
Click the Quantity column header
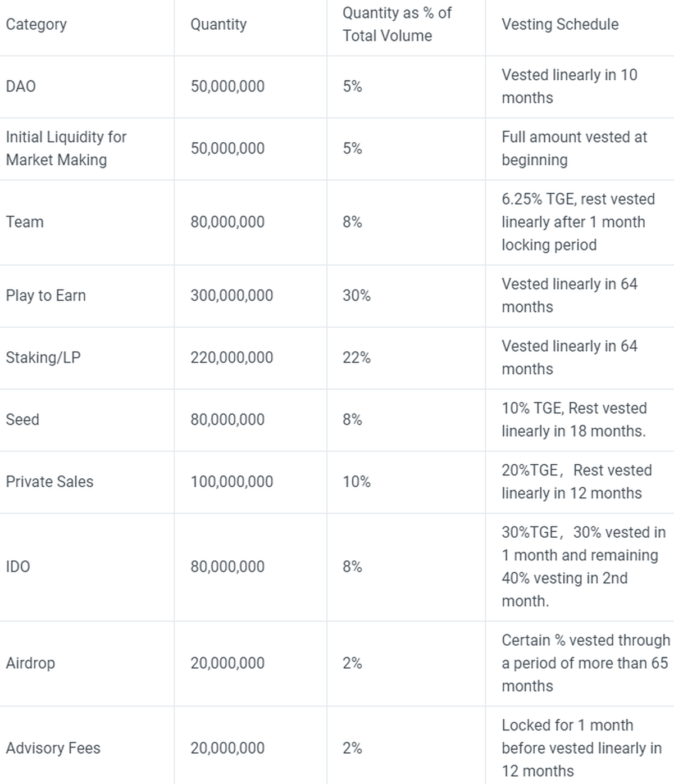tap(218, 24)
